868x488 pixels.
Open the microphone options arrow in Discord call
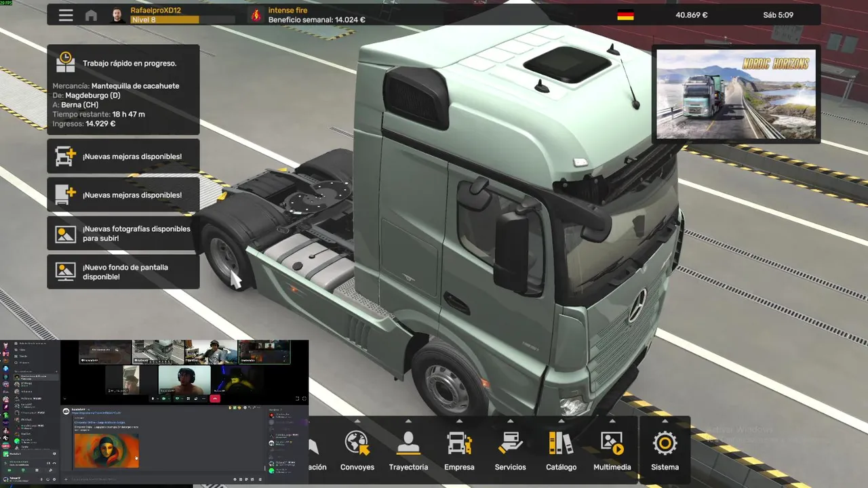point(157,399)
